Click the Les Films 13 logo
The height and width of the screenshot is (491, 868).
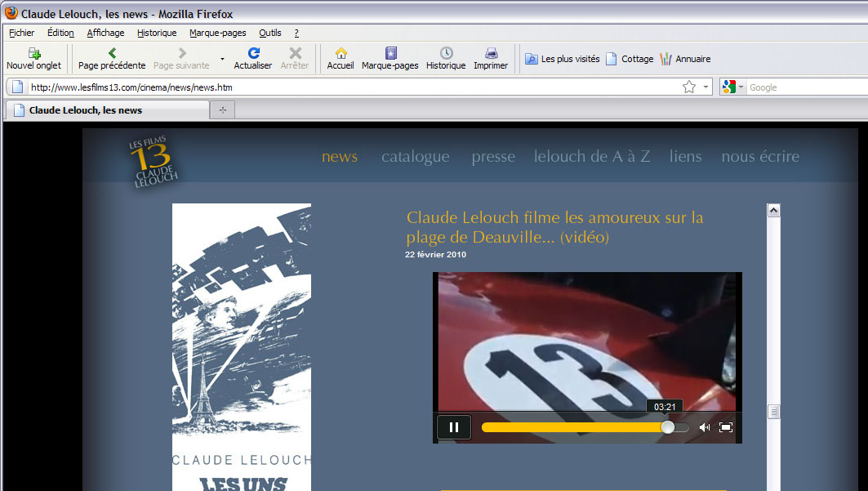[x=154, y=161]
